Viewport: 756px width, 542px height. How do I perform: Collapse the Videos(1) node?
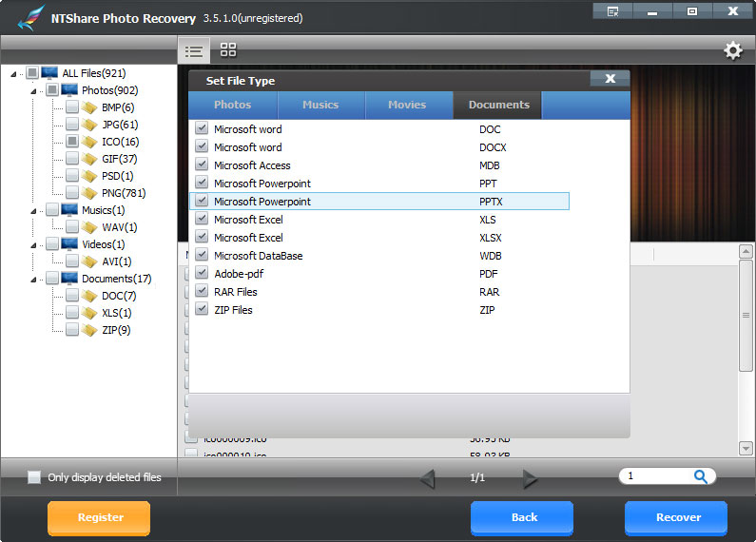pyautogui.click(x=33, y=245)
